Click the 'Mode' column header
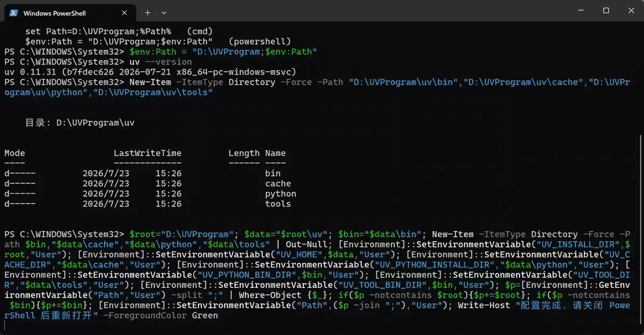The height and width of the screenshot is (335, 644). click(14, 153)
